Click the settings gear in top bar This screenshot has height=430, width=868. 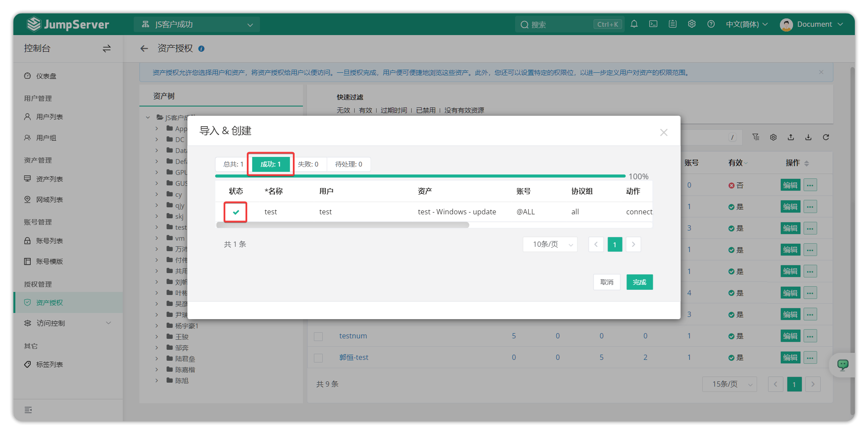point(692,24)
